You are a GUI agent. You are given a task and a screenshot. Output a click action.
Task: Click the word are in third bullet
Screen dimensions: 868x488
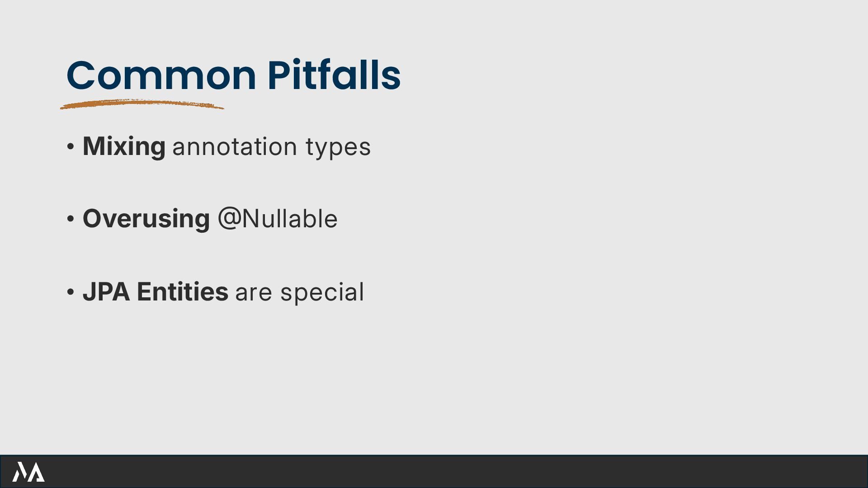tap(254, 294)
